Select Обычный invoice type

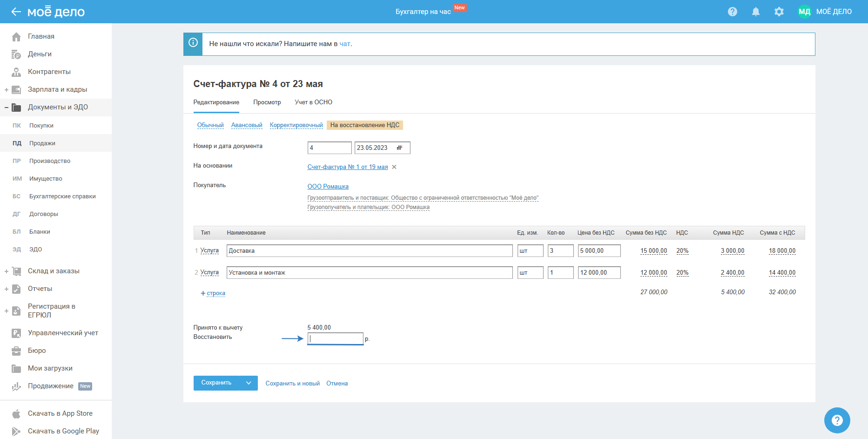[x=210, y=125]
